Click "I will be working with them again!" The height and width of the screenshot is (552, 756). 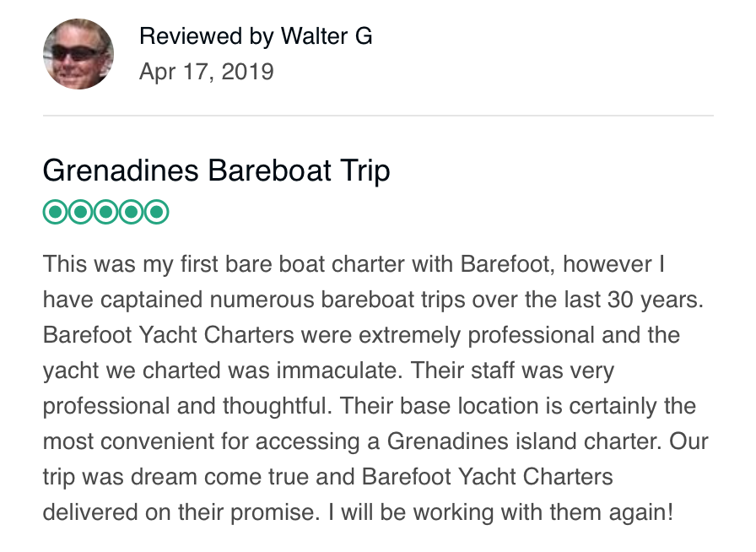click(x=500, y=512)
